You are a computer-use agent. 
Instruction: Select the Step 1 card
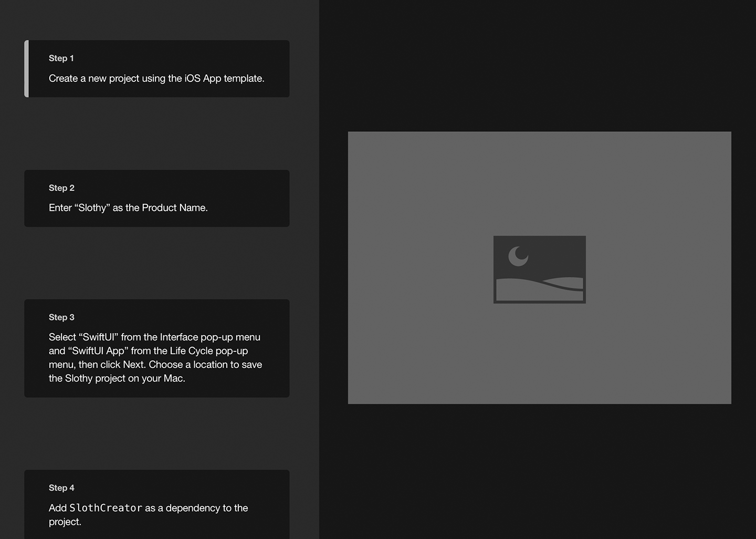click(157, 68)
